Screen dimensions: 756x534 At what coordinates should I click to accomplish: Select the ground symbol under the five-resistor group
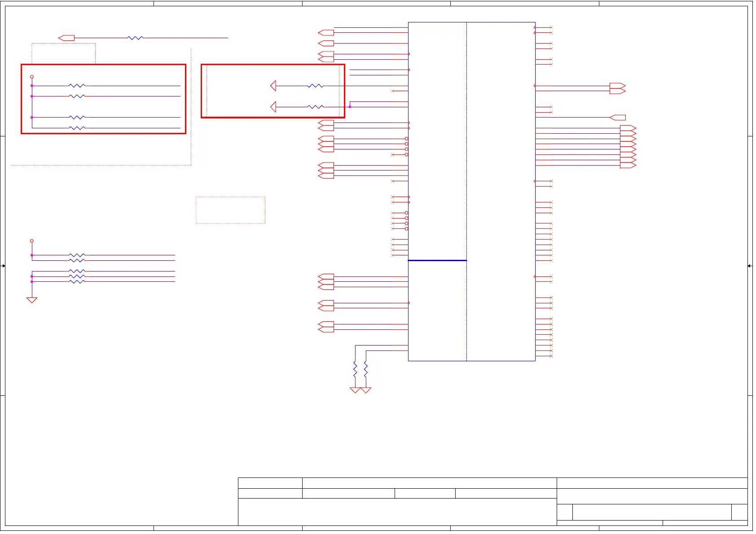(32, 300)
